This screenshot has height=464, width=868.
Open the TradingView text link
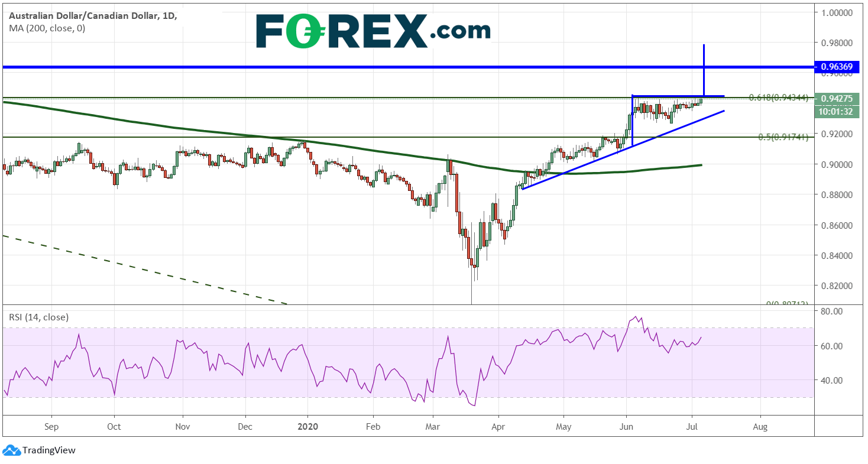click(x=49, y=450)
